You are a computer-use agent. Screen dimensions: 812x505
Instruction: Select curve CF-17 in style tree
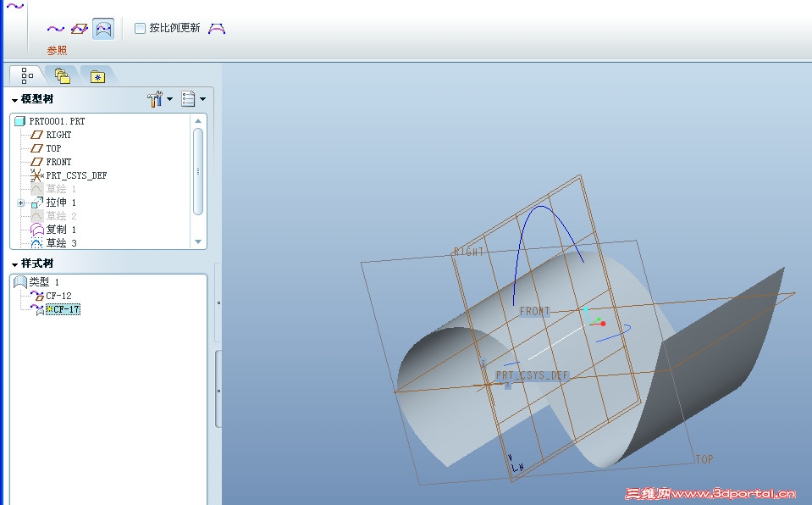64,309
